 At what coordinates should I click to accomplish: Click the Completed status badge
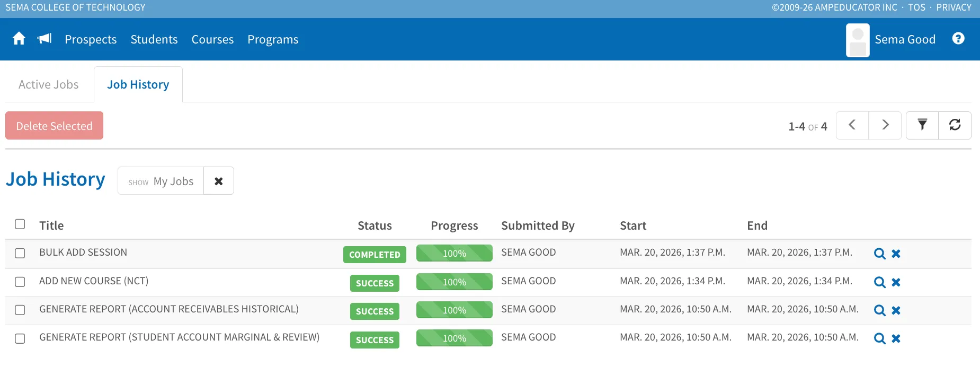(x=375, y=255)
